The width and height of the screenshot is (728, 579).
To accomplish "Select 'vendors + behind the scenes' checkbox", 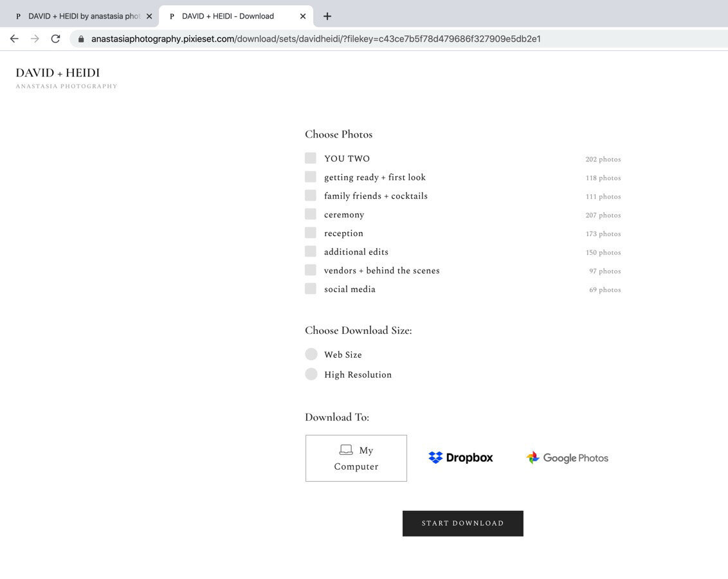I will click(311, 270).
